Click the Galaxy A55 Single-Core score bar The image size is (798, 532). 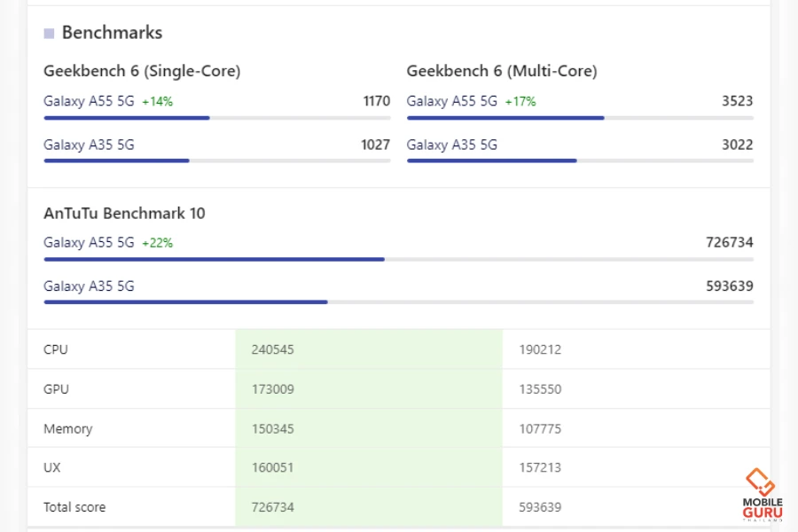(x=127, y=117)
